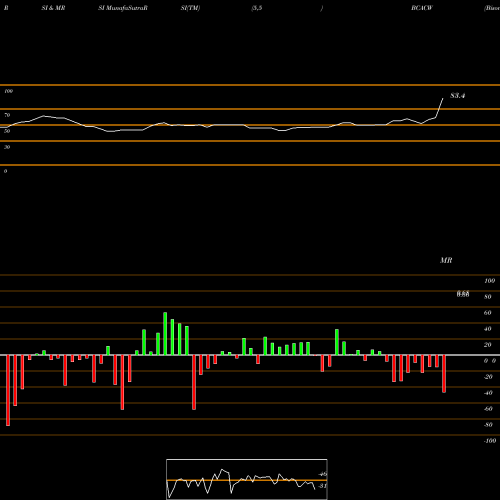Click the overlapping MR value near 80 line
The width and height of the screenshot is (500, 500).
[463, 294]
